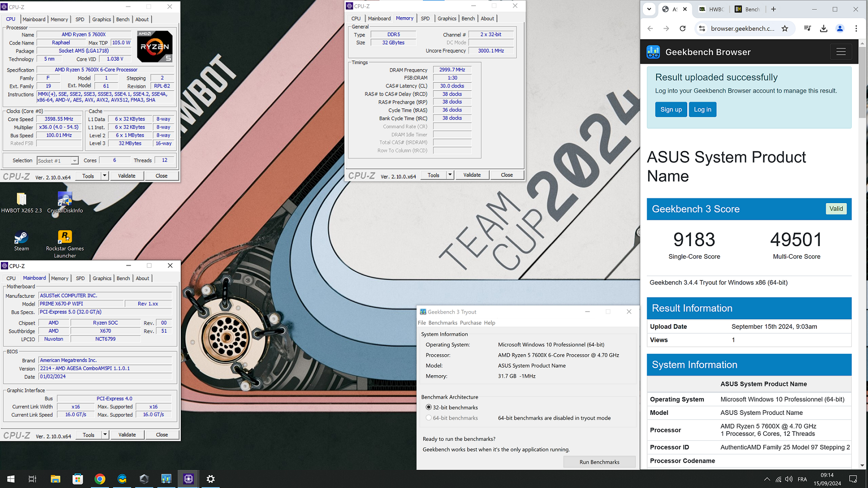Click PRIME X670-P WIFI model value
The height and width of the screenshot is (488, 868).
(81, 304)
